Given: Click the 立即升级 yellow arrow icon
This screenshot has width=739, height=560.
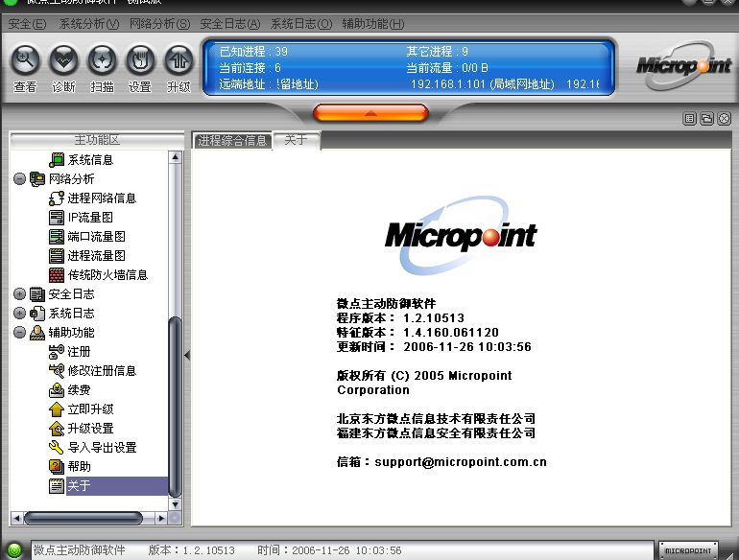Looking at the screenshot, I should tap(57, 409).
